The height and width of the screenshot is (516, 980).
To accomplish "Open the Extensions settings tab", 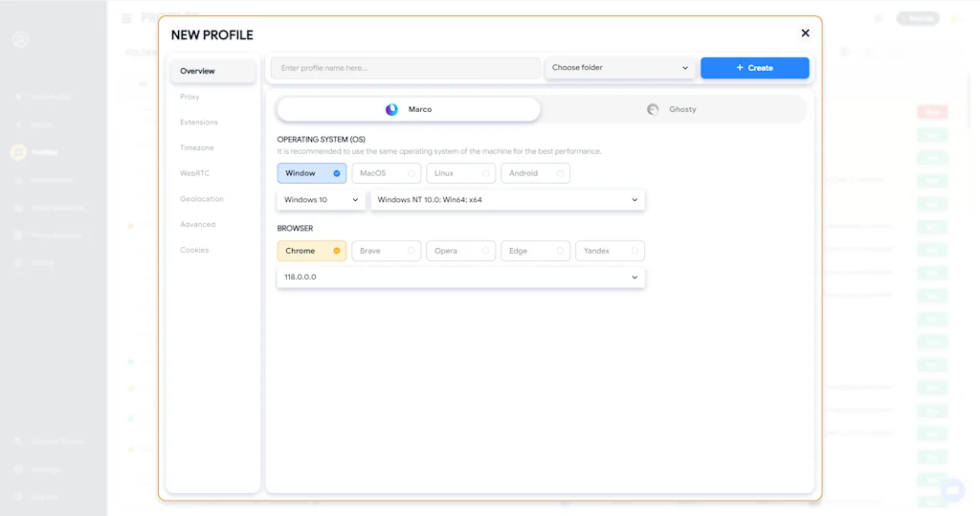I will [x=199, y=123].
